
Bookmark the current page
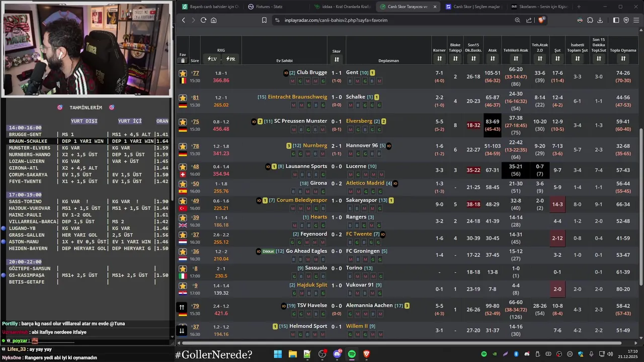(264, 20)
